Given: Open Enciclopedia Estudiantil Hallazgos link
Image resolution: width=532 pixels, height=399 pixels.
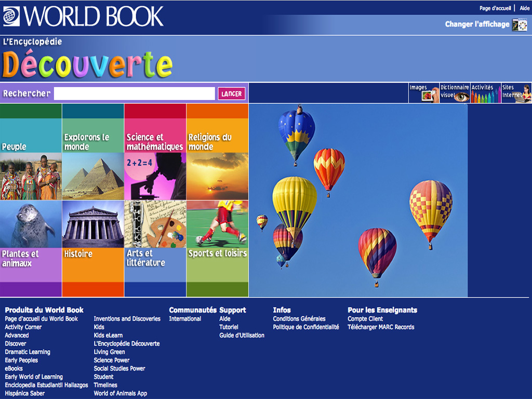Looking at the screenshot, I should pyautogui.click(x=46, y=385).
